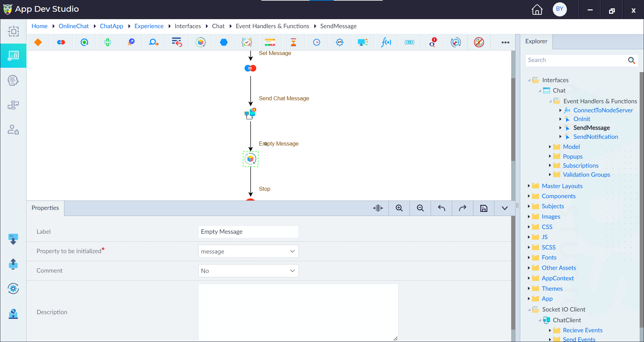Image resolution: width=644 pixels, height=342 pixels.
Task: Redo the last canvas change
Action: pyautogui.click(x=463, y=208)
